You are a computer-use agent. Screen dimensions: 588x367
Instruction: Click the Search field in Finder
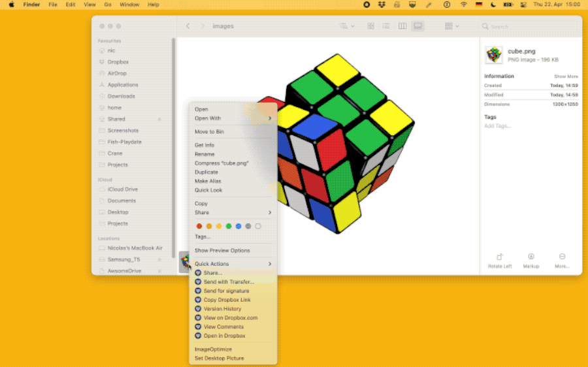coord(529,26)
